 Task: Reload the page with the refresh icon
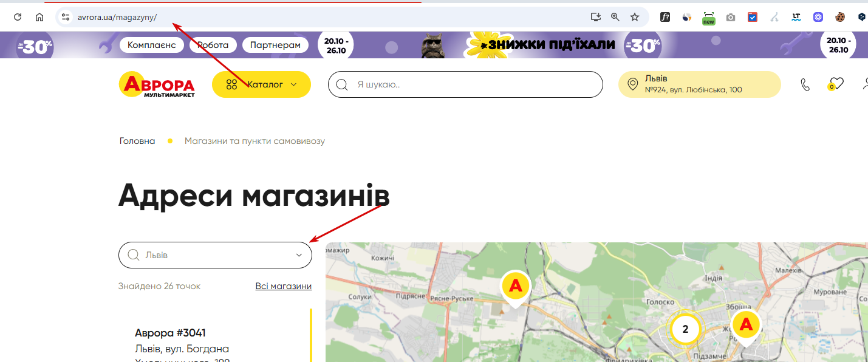coord(18,17)
